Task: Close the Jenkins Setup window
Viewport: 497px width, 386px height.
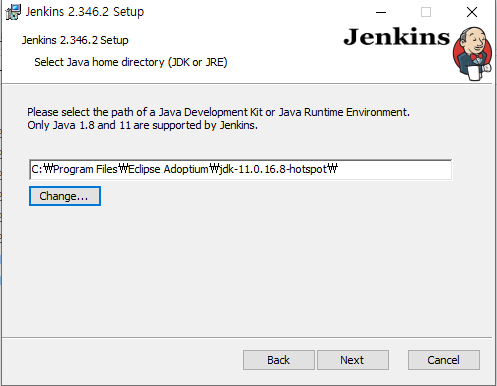Action: pos(472,12)
